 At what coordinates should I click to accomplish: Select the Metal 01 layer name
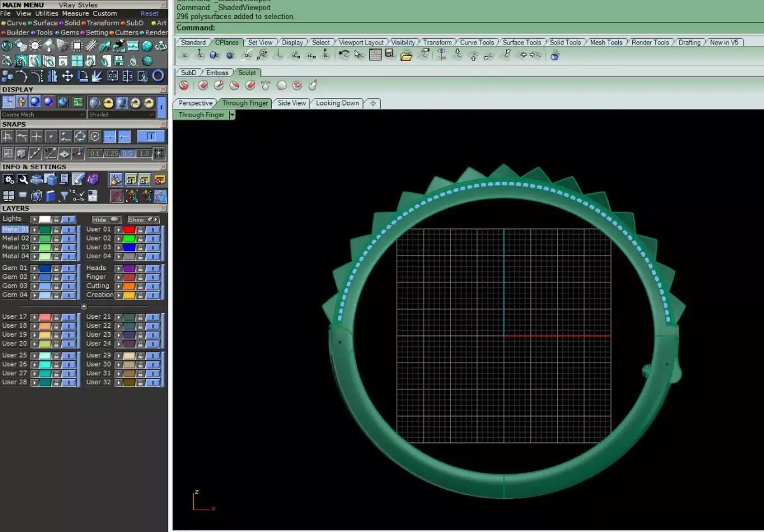coord(15,230)
